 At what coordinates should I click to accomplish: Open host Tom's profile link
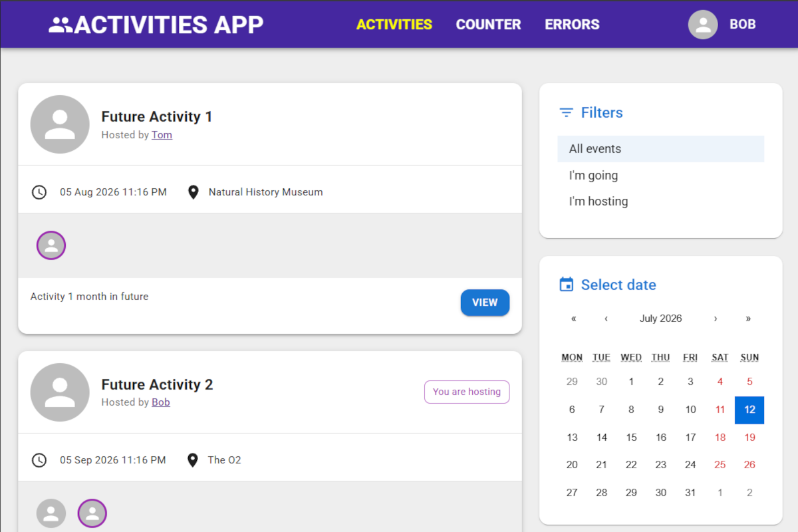point(162,135)
